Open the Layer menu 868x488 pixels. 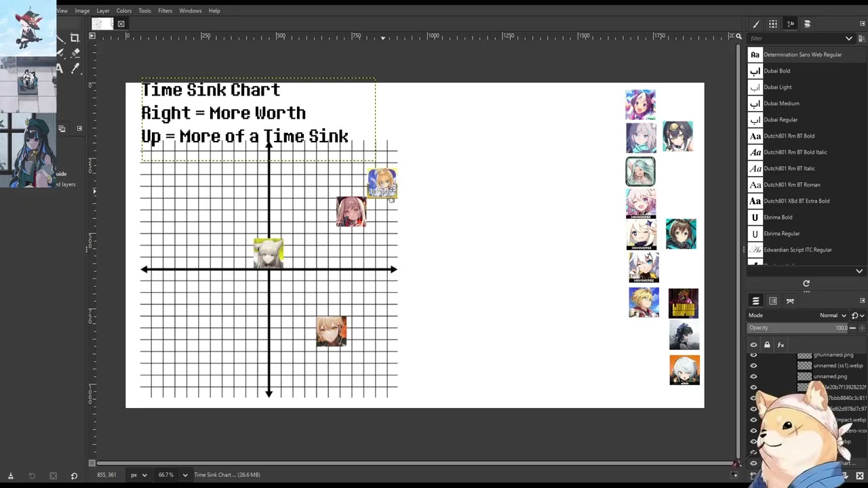pos(103,11)
